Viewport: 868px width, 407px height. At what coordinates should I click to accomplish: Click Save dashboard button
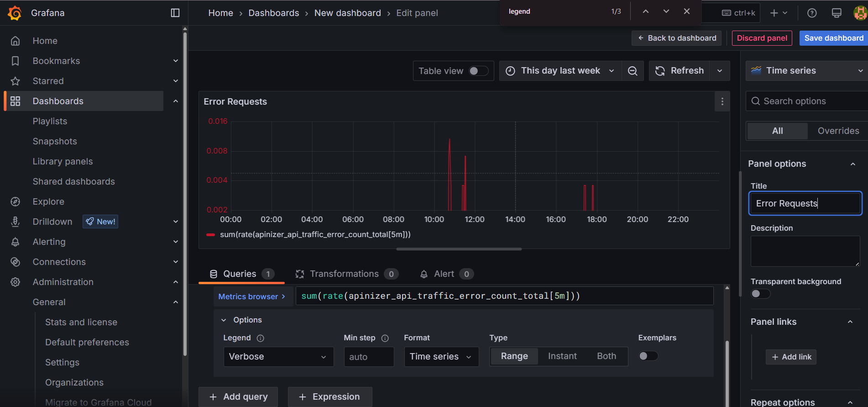click(x=833, y=38)
